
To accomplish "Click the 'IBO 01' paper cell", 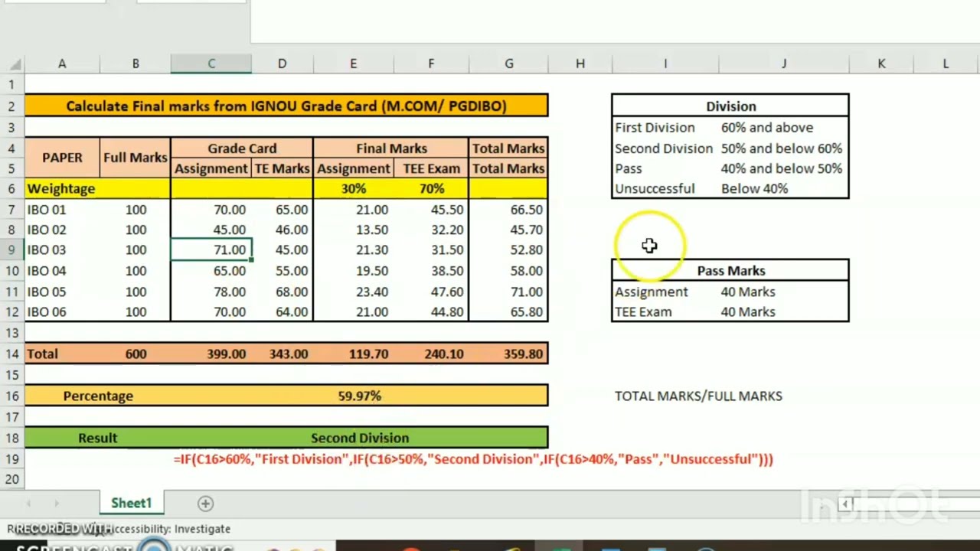I will (62, 210).
